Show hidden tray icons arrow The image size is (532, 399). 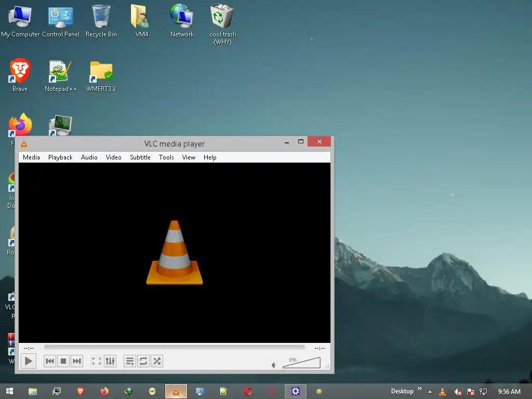coord(430,392)
